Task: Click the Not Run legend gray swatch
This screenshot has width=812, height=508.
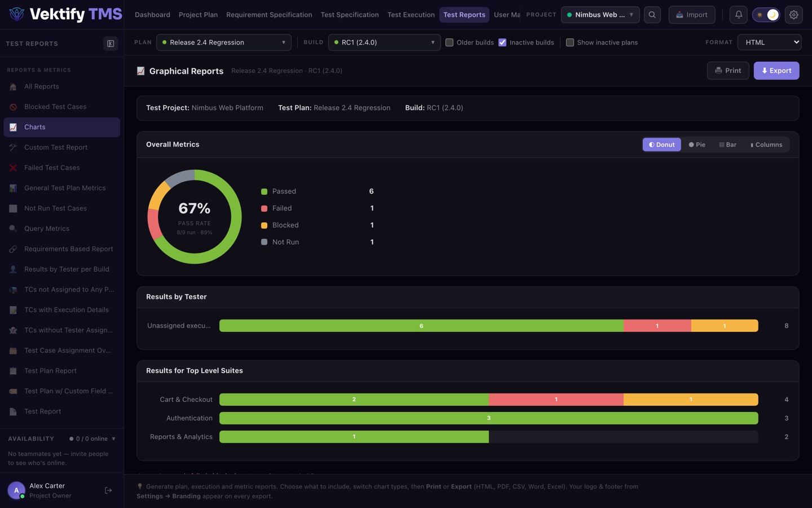Action: pyautogui.click(x=264, y=242)
